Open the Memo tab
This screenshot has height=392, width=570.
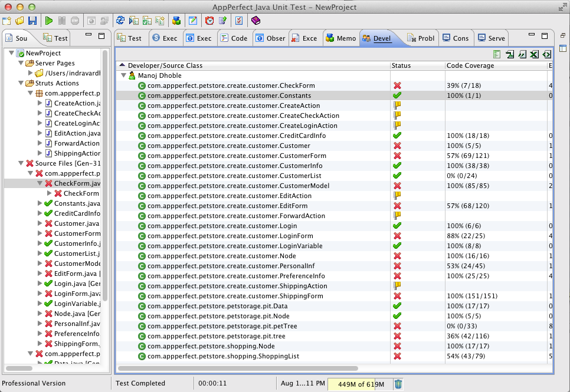coord(340,38)
